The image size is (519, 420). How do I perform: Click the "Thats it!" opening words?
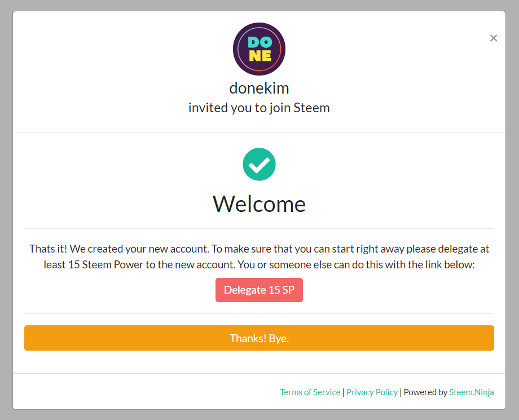point(49,249)
